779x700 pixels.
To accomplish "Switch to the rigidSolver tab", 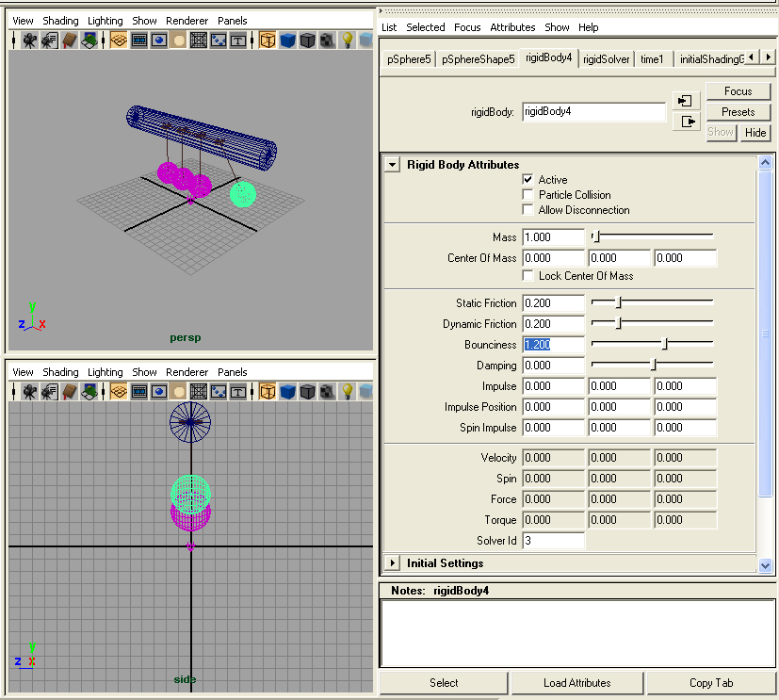I will (606, 59).
